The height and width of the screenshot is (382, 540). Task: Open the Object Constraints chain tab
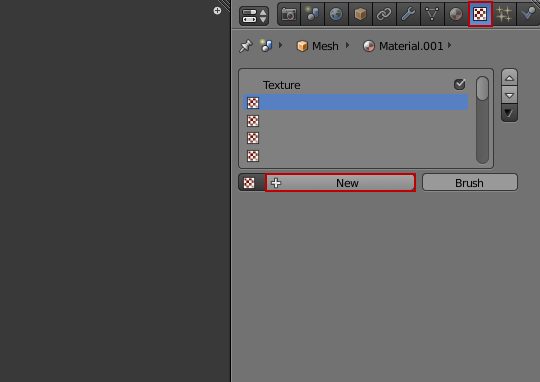tap(384, 14)
